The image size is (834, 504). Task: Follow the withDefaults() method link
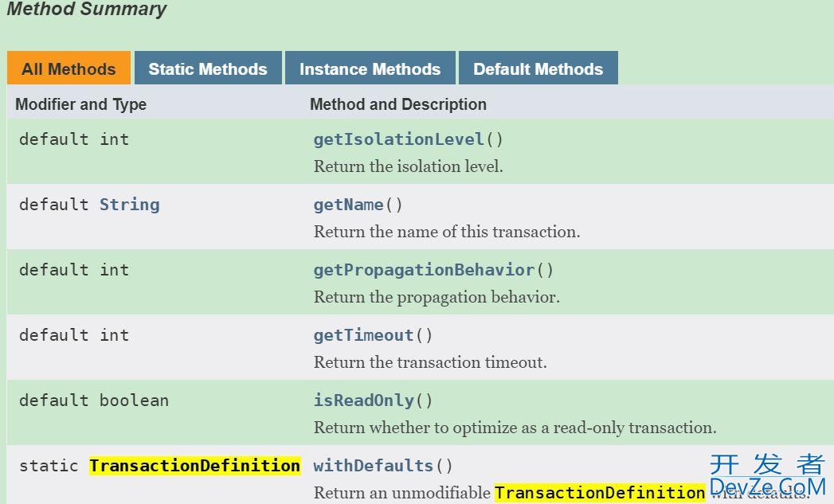pyautogui.click(x=374, y=466)
